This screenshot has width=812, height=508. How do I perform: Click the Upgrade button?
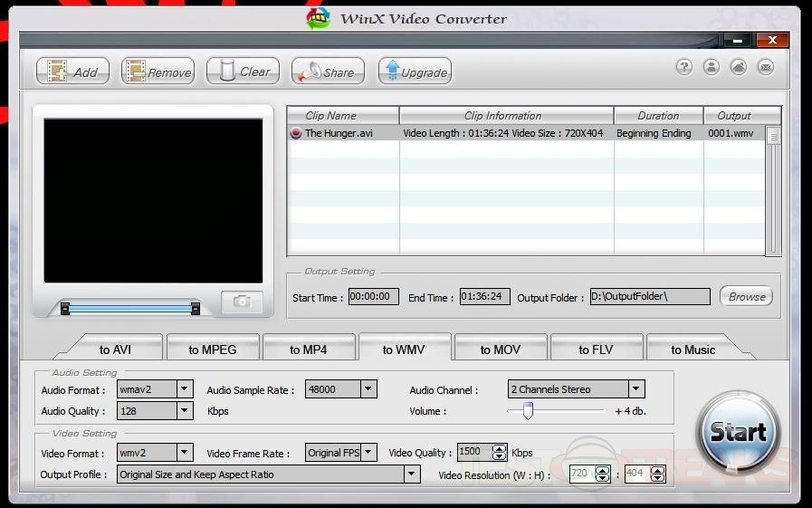pyautogui.click(x=415, y=71)
